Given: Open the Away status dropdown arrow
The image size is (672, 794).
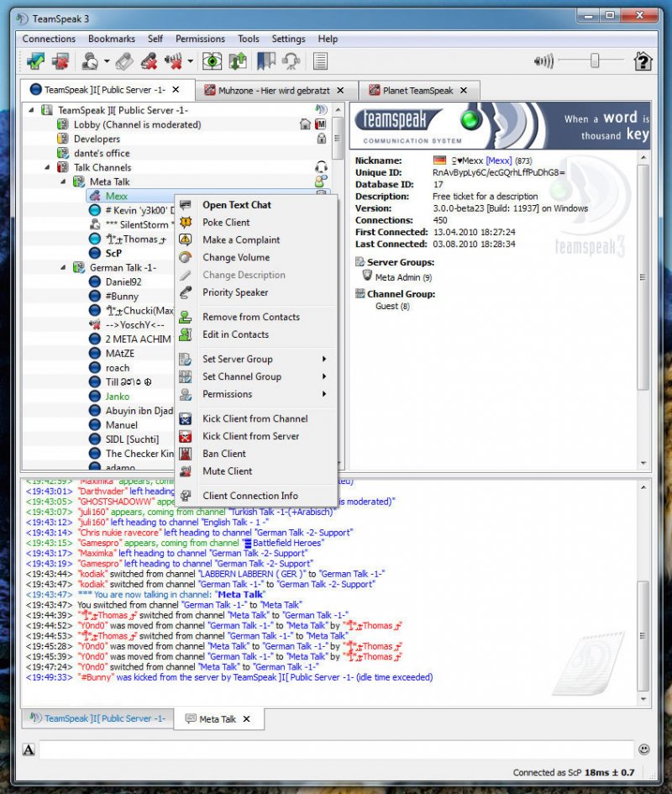Looking at the screenshot, I should coord(105,60).
